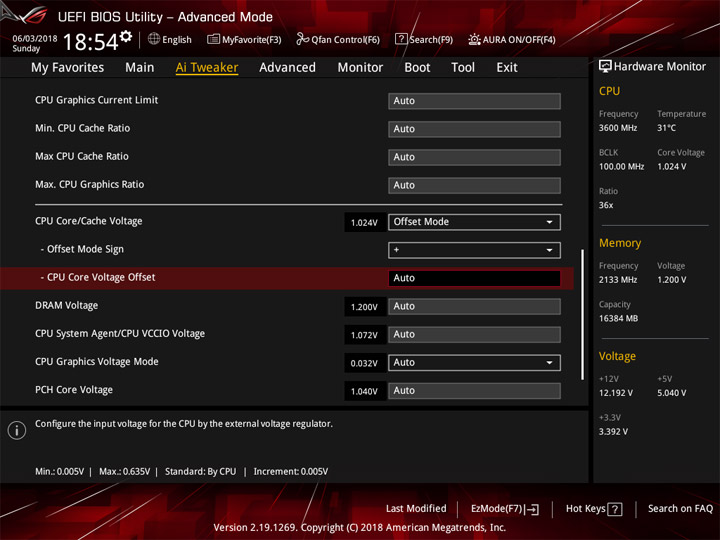Select the CPU Core/Cache Voltage label

click(89, 221)
